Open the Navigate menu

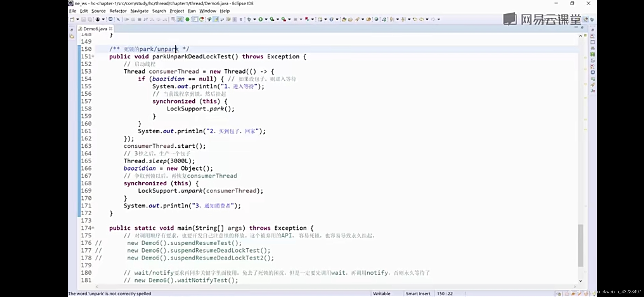tap(139, 11)
